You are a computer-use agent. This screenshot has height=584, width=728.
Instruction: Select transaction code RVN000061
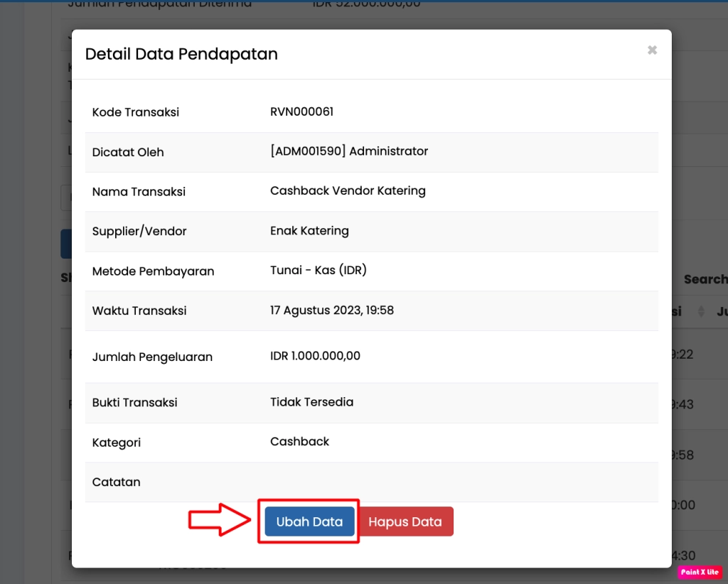coord(301,112)
